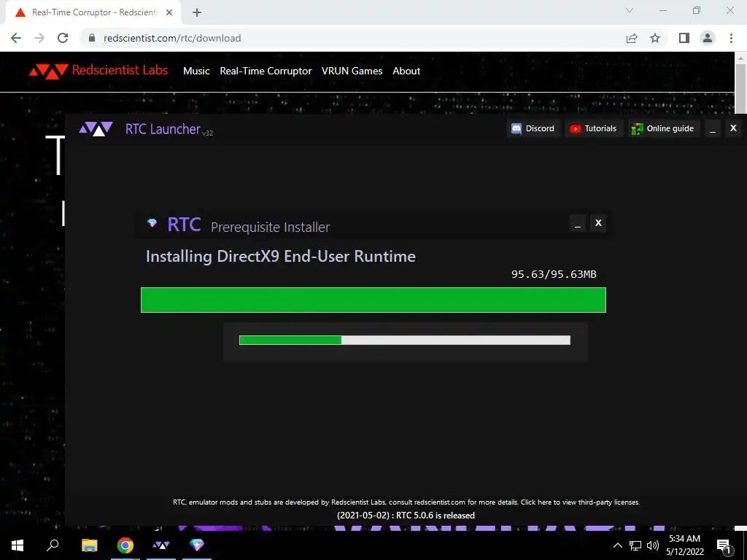747x560 pixels.
Task: Open the Music menu on the site
Action: pyautogui.click(x=196, y=71)
